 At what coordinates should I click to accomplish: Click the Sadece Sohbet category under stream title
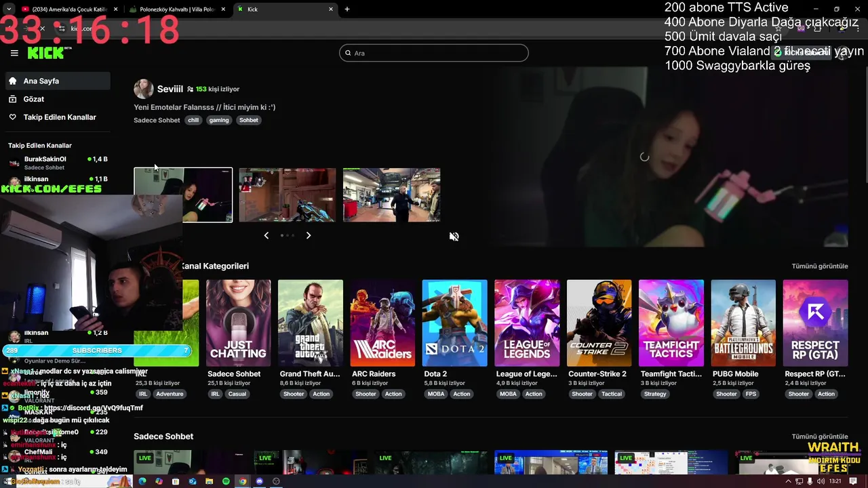tap(157, 120)
